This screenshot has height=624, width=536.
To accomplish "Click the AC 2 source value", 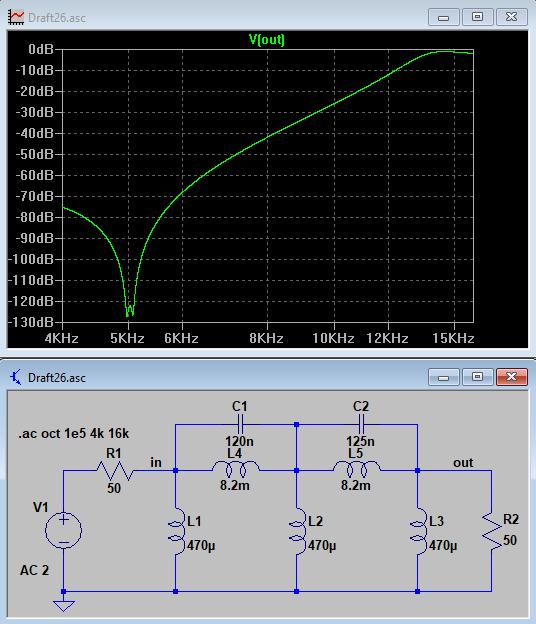I will [x=35, y=570].
